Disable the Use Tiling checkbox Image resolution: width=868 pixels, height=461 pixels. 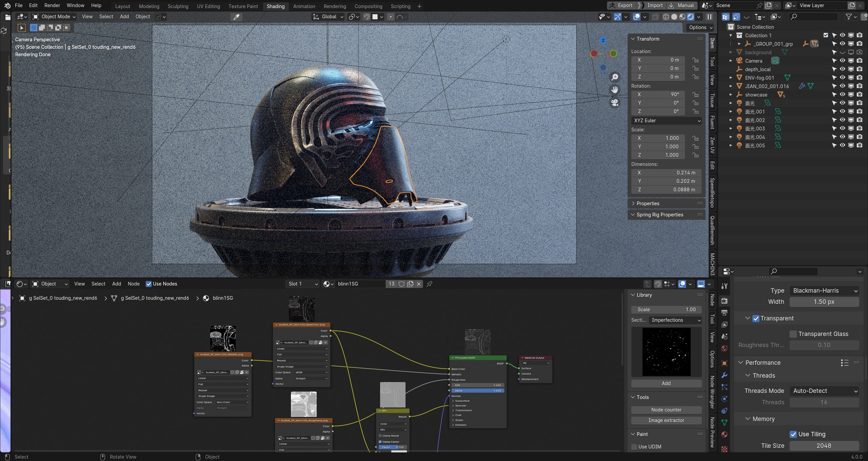click(x=793, y=434)
